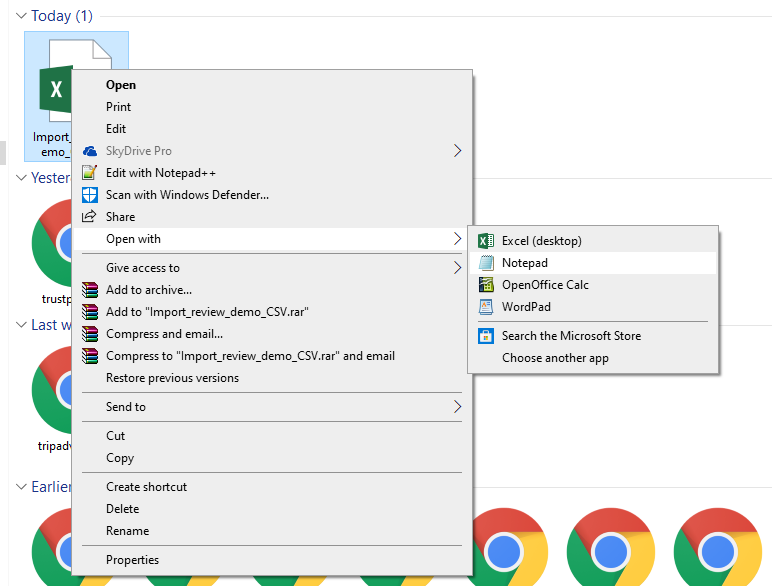Click the Notepad icon in Open with submenu
Screen dimensions: 772x586
[x=486, y=263]
